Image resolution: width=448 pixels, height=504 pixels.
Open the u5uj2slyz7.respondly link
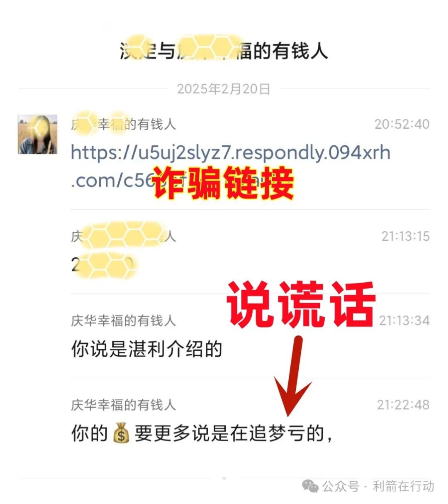tap(231, 166)
